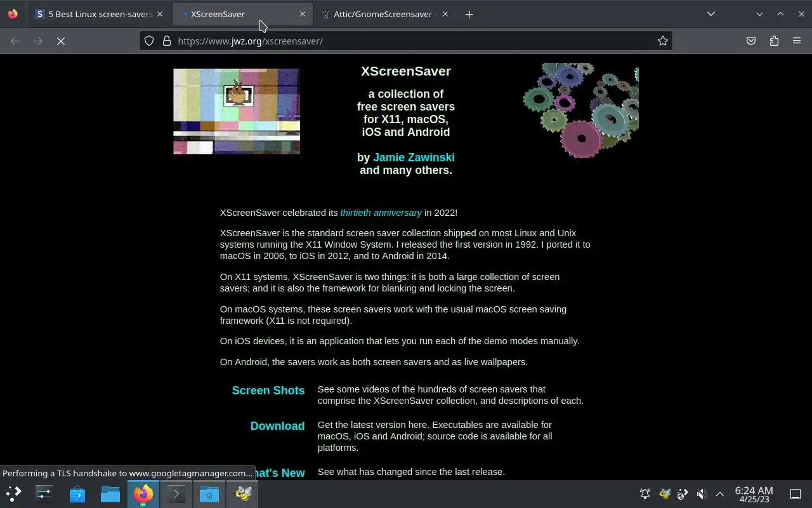812x508 pixels.
Task: Click the 'and many others.' text
Action: (406, 170)
